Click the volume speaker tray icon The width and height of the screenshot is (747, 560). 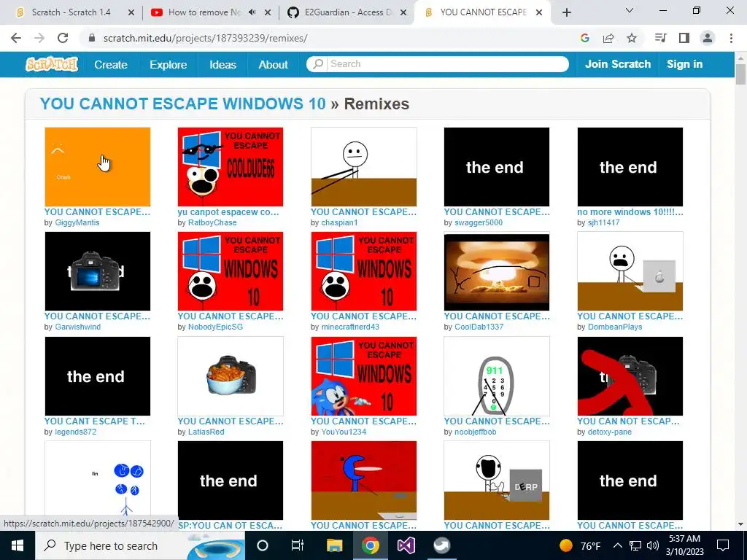point(653,545)
